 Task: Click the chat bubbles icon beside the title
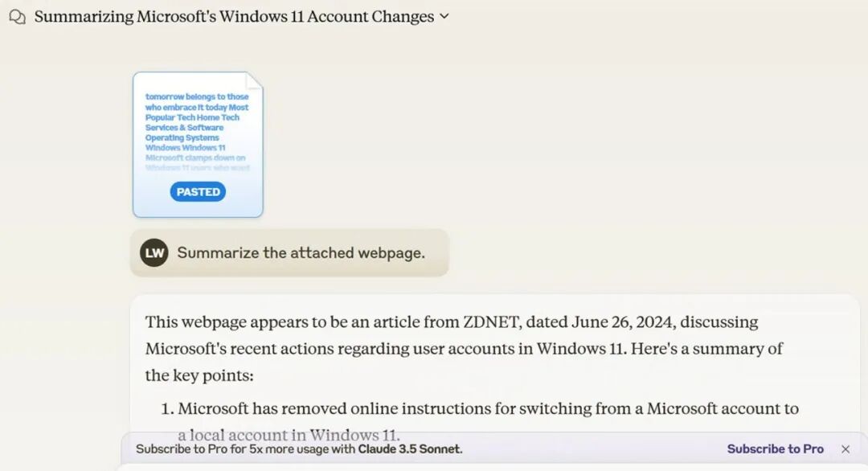tap(18, 17)
